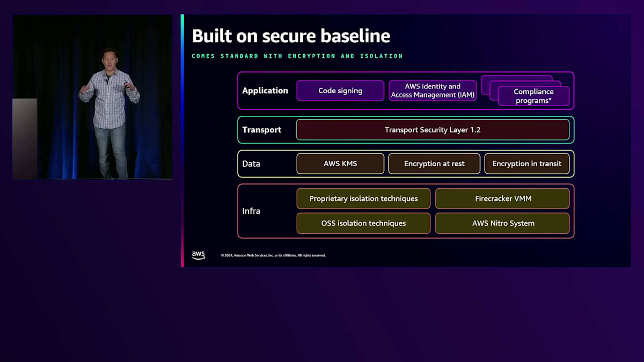
Task: Click the Data layer label
Action: click(x=251, y=164)
